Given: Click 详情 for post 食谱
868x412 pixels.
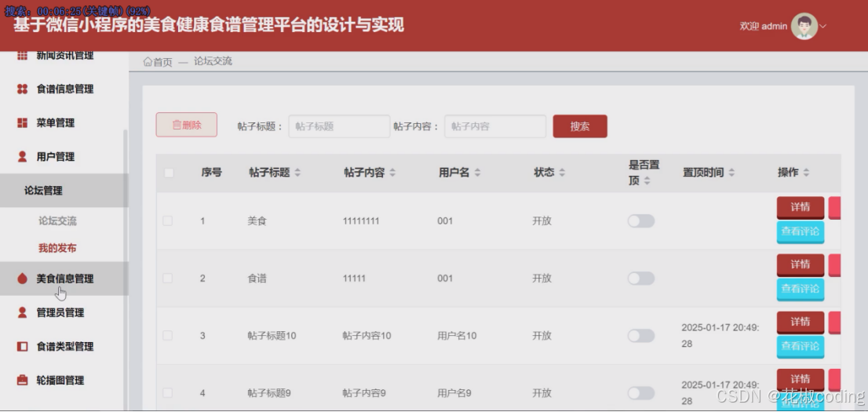Looking at the screenshot, I should click(x=801, y=264).
